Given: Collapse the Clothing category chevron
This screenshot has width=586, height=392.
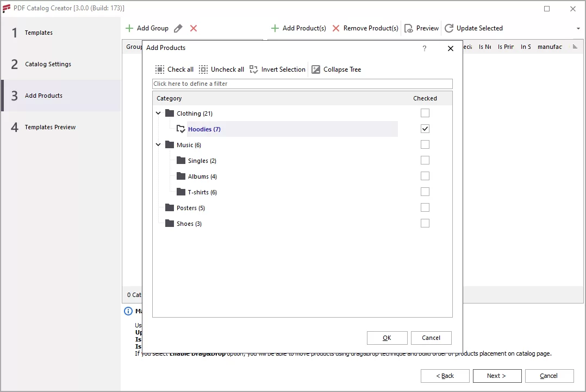Looking at the screenshot, I should click(158, 113).
